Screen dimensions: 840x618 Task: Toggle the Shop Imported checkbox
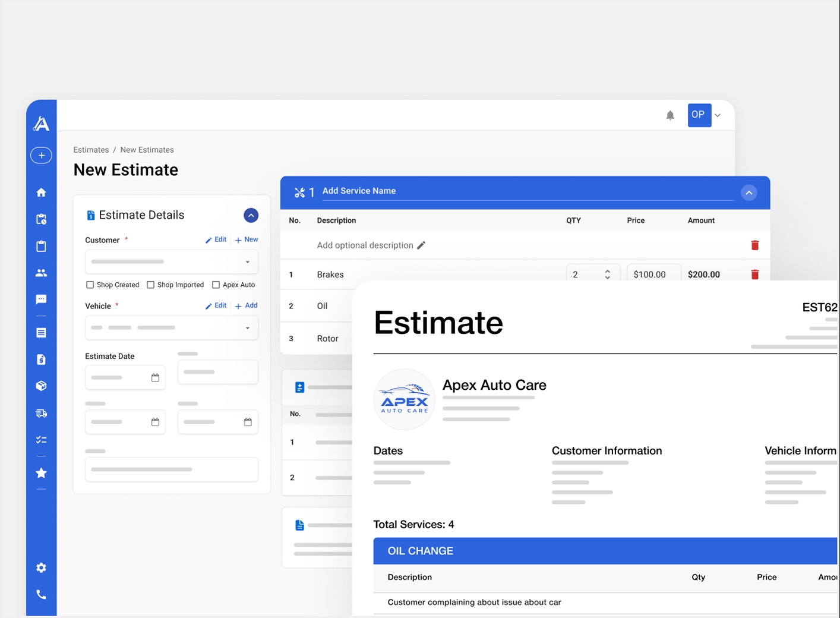pos(151,285)
